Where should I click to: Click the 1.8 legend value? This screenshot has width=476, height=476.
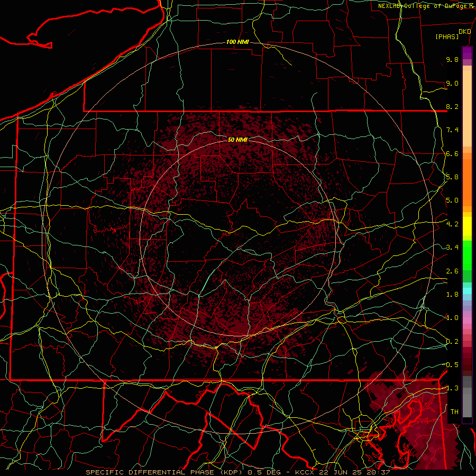point(452,295)
